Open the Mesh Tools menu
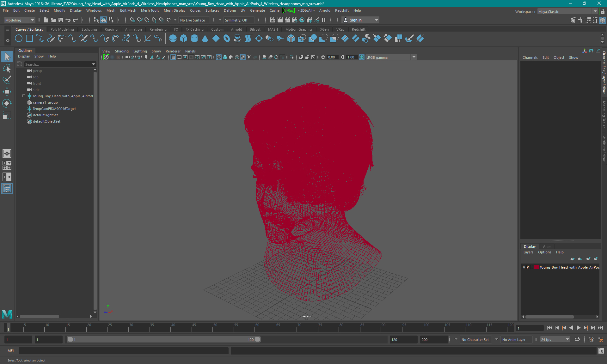The image size is (607, 364). click(150, 10)
